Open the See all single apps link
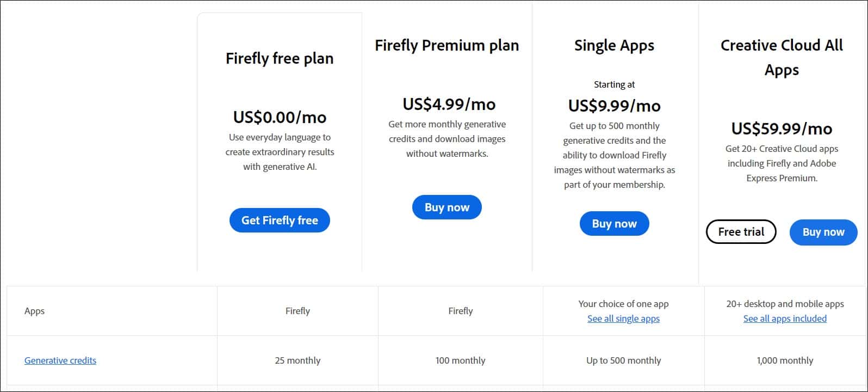The height and width of the screenshot is (392, 868). tap(623, 318)
